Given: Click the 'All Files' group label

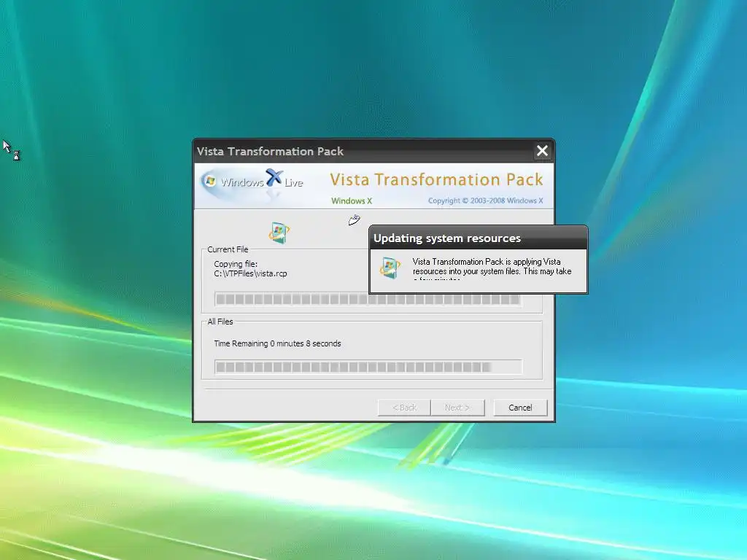Looking at the screenshot, I should pyautogui.click(x=220, y=322).
